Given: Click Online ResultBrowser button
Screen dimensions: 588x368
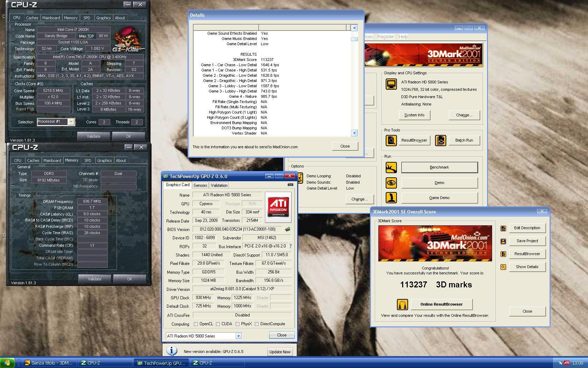Looking at the screenshot, I should point(441,304).
